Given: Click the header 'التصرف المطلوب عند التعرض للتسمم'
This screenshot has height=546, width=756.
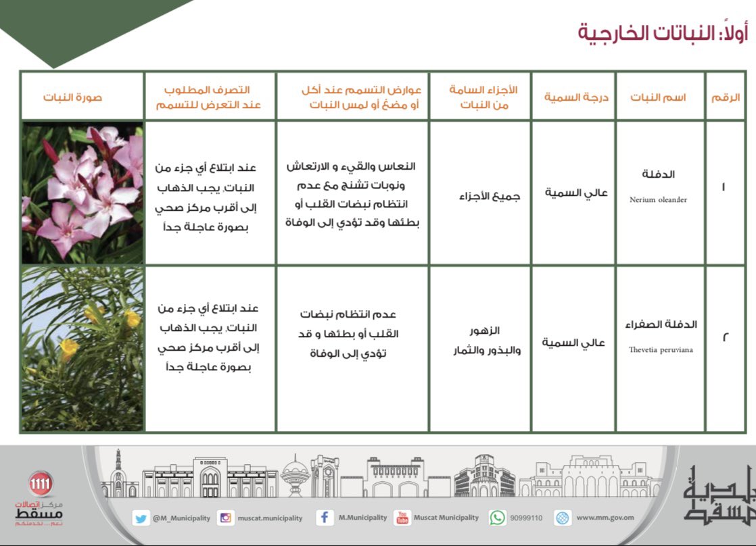Looking at the screenshot, I should (208, 97).
